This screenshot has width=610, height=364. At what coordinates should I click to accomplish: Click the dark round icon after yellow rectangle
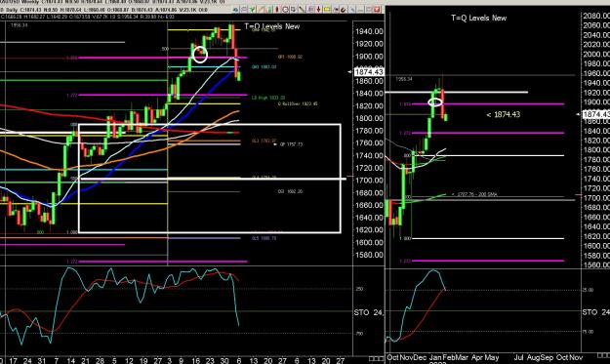point(343,10)
